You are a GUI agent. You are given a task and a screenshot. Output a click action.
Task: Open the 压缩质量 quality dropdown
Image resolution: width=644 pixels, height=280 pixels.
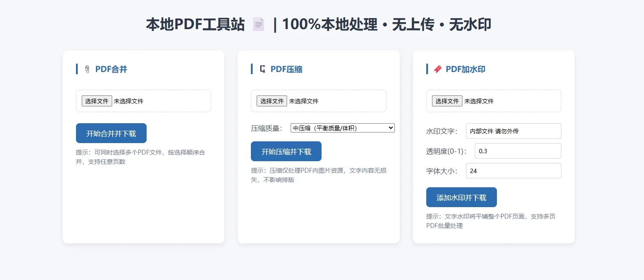pos(342,128)
